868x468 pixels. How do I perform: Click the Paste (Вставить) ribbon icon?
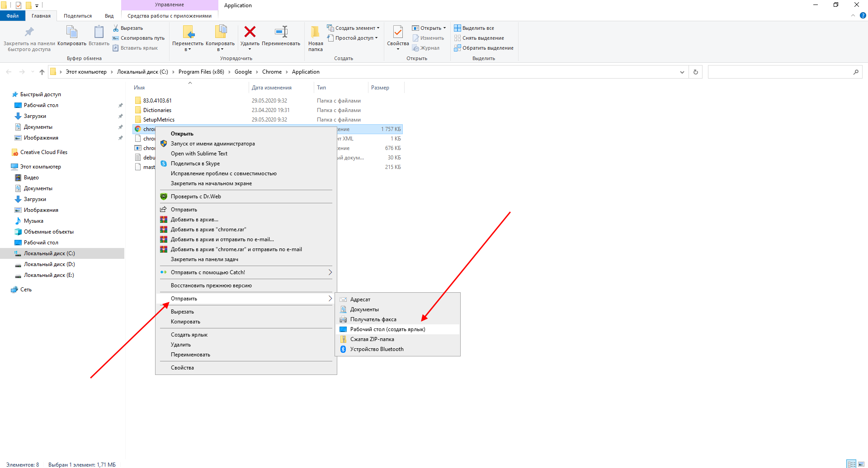pyautogui.click(x=99, y=32)
